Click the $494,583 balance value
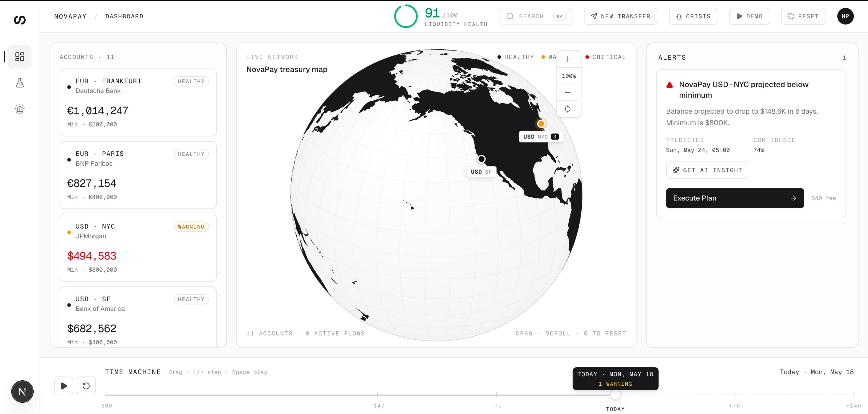The width and height of the screenshot is (868, 414). point(92,256)
